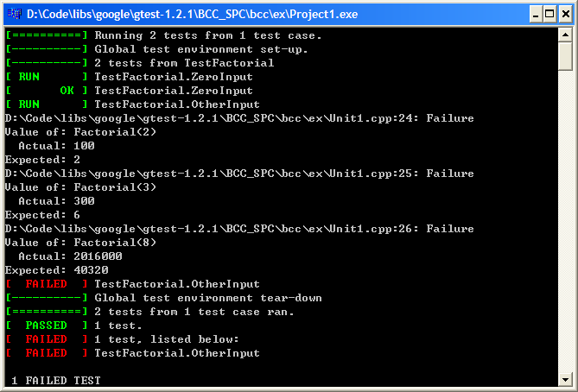Viewport: 578px width, 392px height.
Task: Click the Project1.exe title bar text
Action: coord(192,15)
